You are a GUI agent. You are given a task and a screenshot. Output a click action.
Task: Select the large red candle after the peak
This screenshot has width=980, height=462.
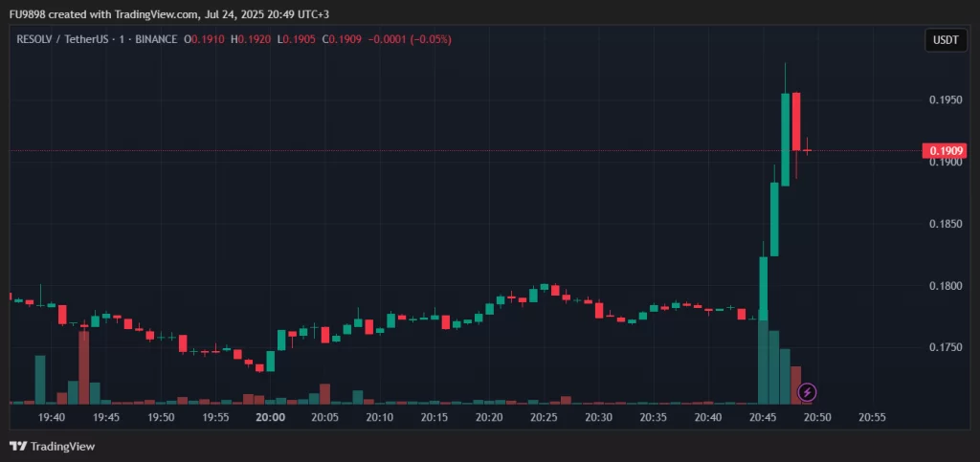click(x=796, y=121)
